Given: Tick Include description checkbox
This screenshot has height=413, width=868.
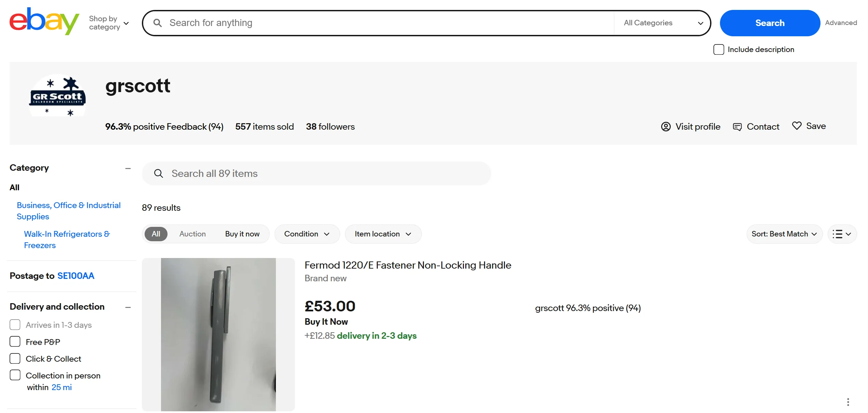Looking at the screenshot, I should [x=719, y=50].
